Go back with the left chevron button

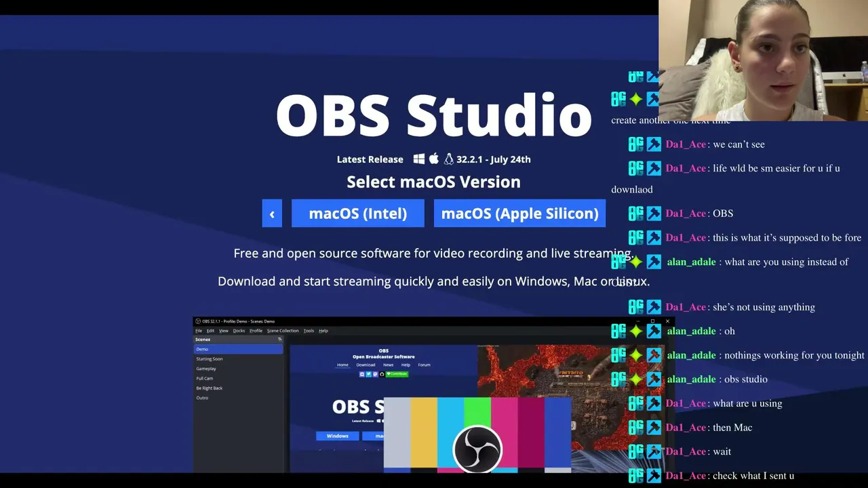(x=272, y=213)
